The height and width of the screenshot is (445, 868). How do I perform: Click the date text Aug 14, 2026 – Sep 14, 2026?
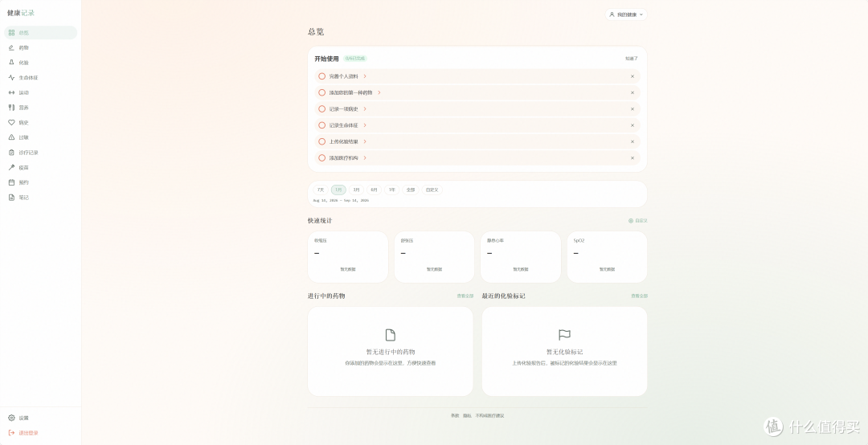[x=341, y=200]
